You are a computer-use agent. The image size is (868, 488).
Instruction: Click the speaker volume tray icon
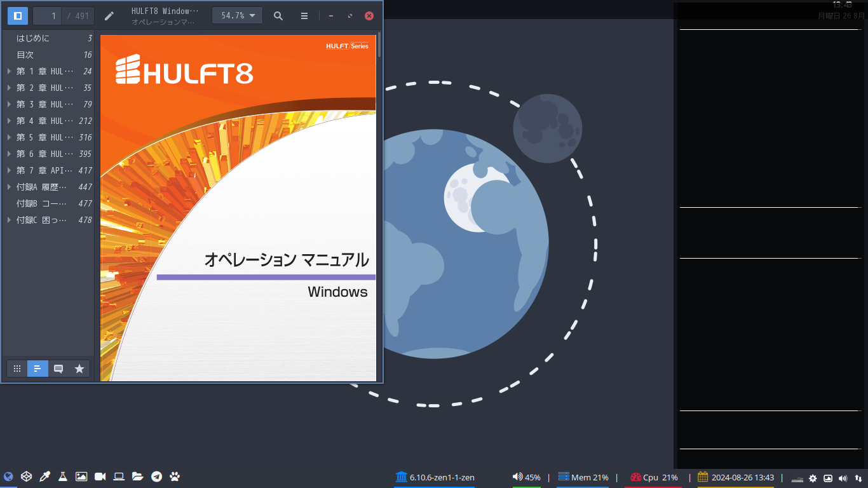pos(843,478)
